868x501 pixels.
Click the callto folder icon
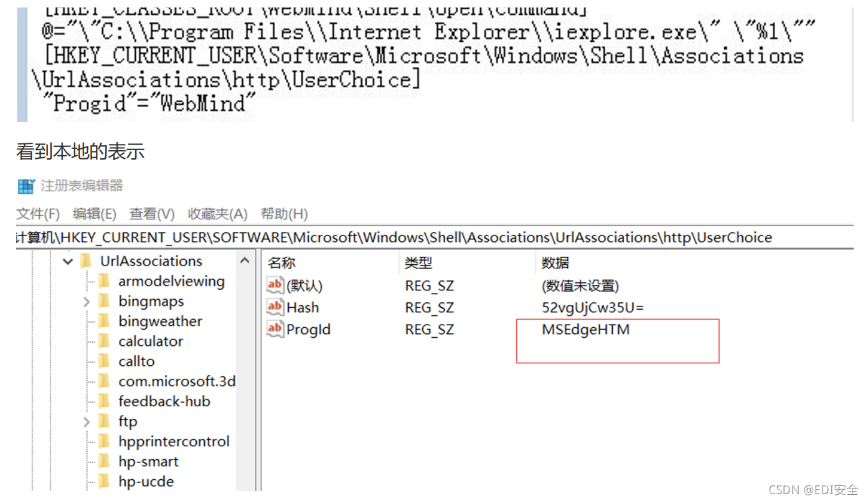(105, 361)
